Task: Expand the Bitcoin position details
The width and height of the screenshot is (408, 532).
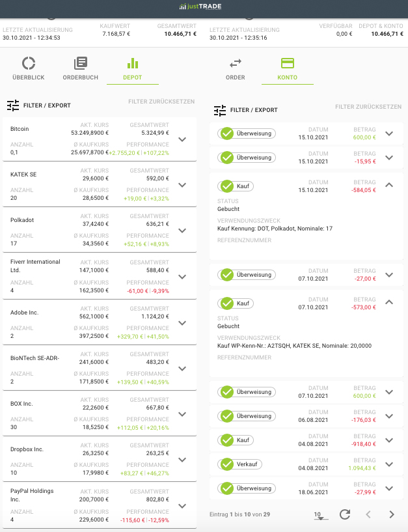Action: 182,139
